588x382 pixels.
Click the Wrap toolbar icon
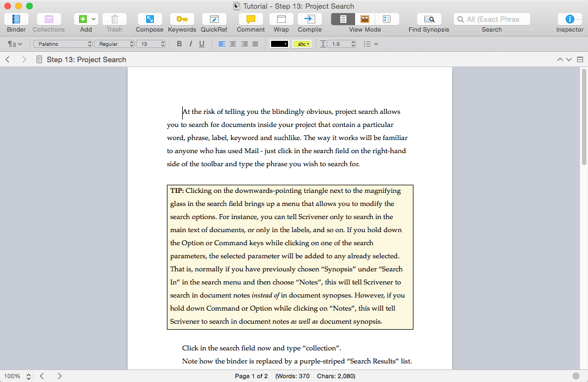click(x=281, y=19)
